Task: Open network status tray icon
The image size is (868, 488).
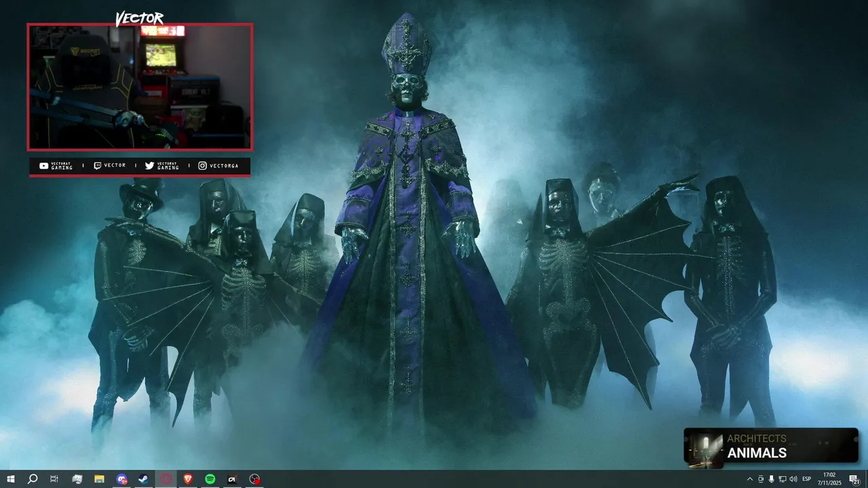Action: pyautogui.click(x=782, y=479)
